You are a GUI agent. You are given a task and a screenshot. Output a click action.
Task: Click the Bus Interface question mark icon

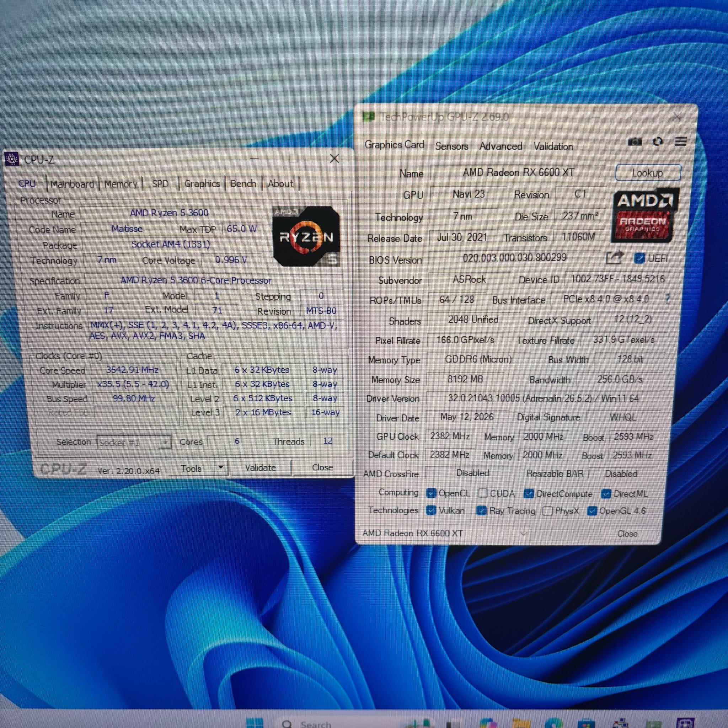click(668, 299)
